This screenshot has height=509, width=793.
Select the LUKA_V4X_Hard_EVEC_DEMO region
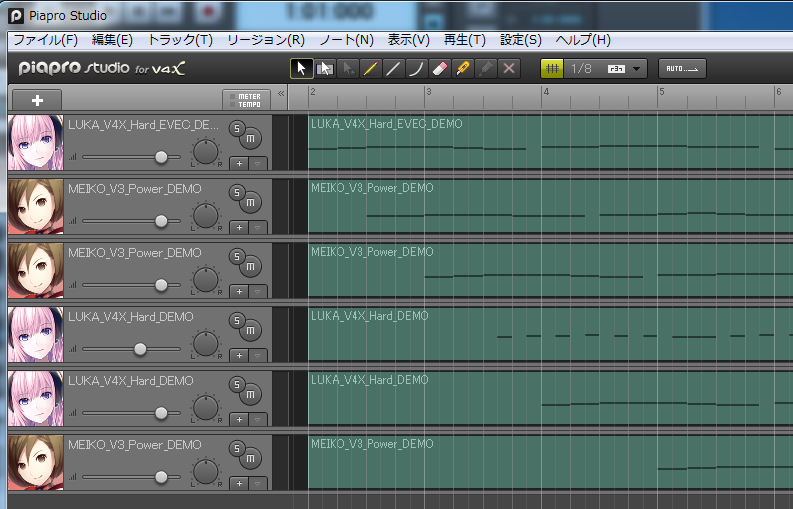[551, 142]
